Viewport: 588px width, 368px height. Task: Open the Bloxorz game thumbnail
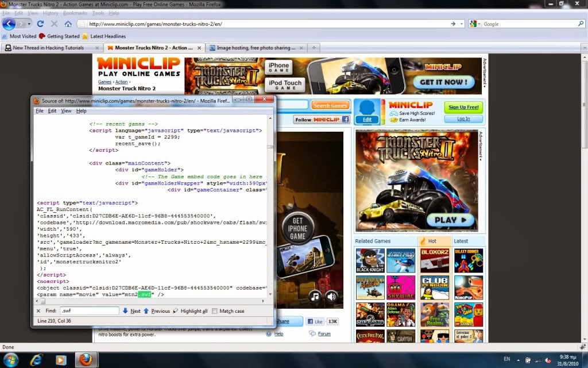pos(435,260)
